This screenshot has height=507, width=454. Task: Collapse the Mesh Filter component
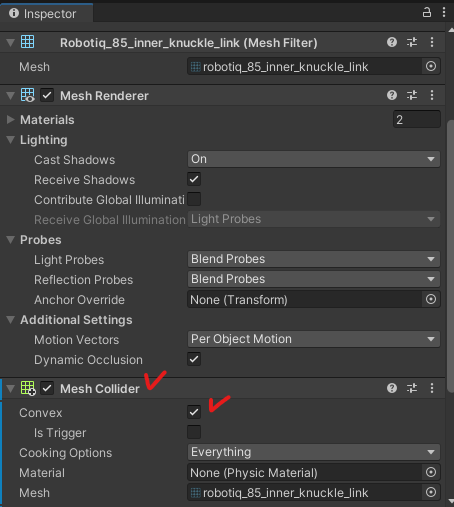click(x=10, y=42)
